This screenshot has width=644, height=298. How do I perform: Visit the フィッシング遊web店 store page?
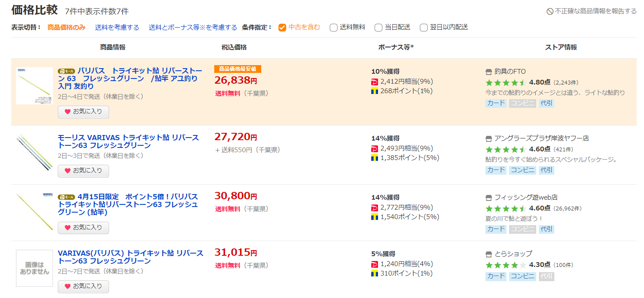click(x=526, y=198)
